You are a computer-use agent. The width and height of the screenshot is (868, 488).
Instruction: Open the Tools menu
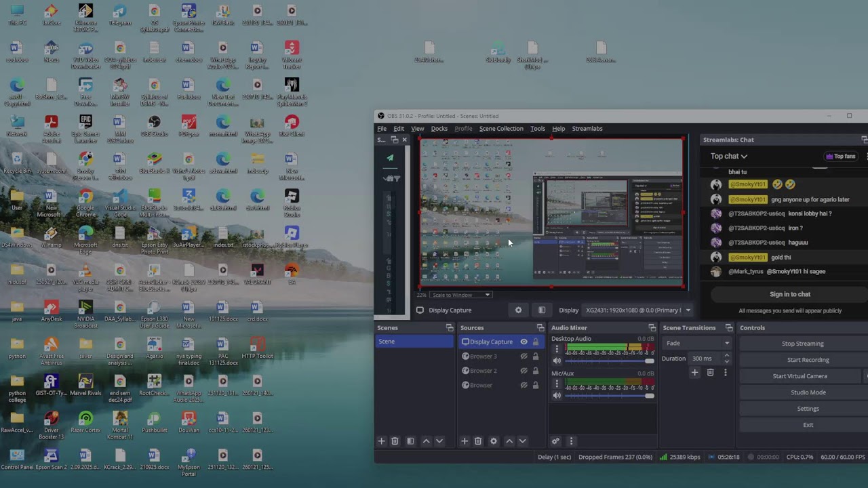pyautogui.click(x=538, y=129)
